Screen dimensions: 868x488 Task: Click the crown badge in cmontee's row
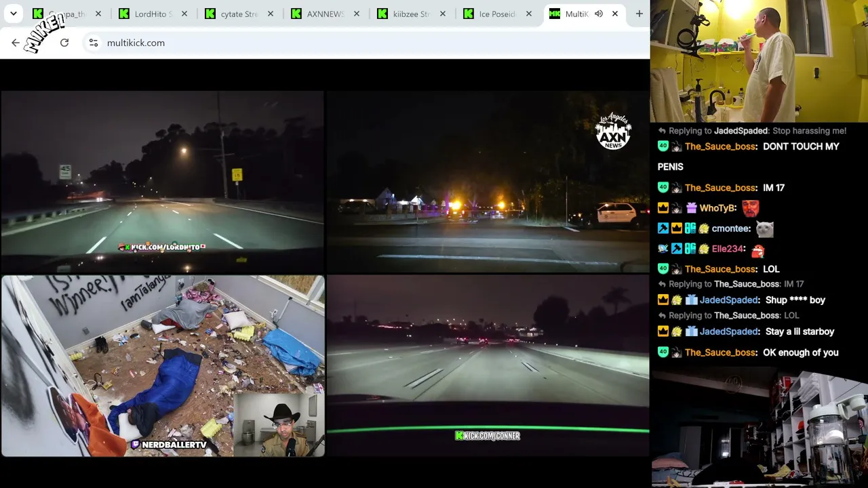(x=677, y=229)
